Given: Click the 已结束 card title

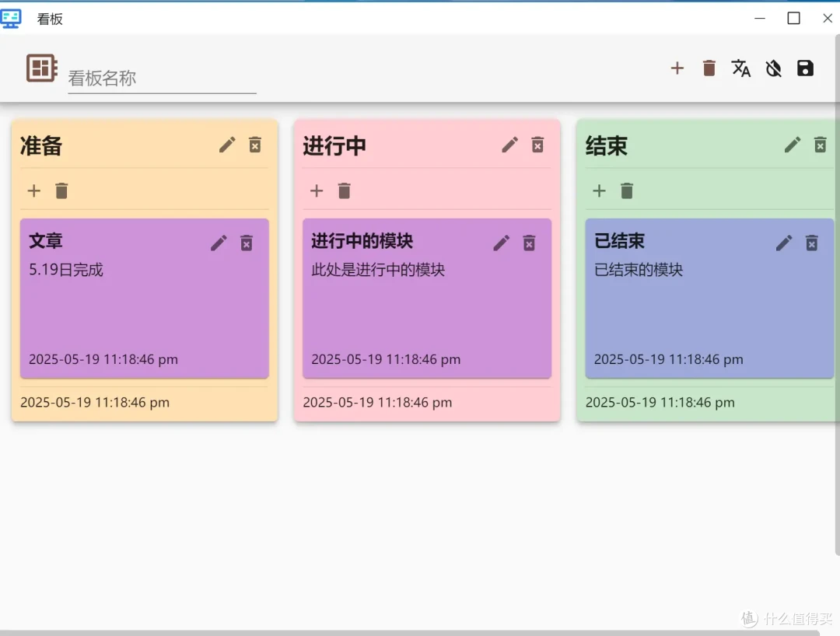Looking at the screenshot, I should (x=619, y=241).
